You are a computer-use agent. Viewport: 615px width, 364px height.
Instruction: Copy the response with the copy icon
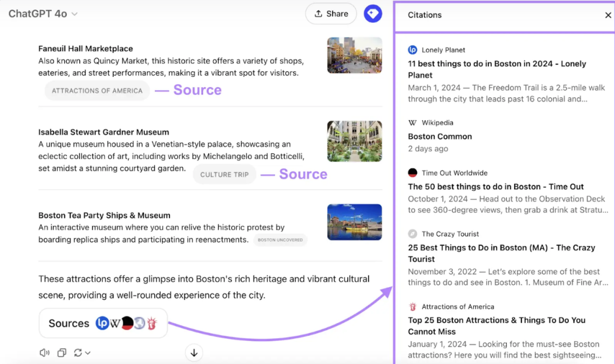[x=62, y=353]
